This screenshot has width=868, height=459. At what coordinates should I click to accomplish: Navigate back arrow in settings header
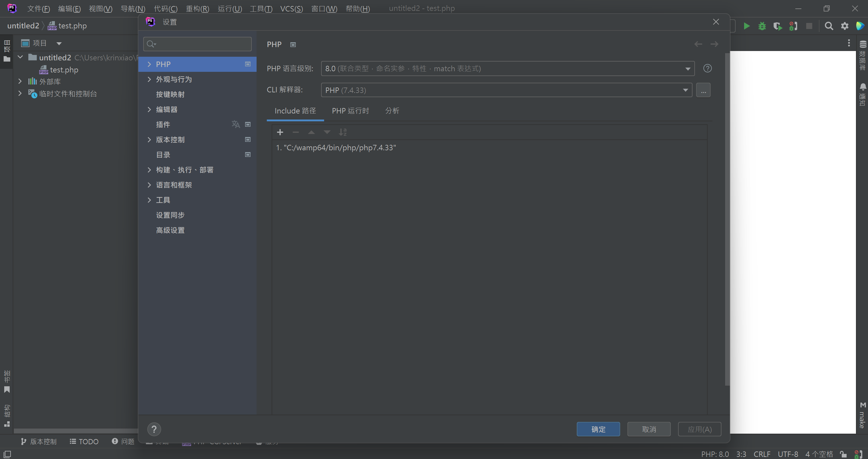click(698, 44)
